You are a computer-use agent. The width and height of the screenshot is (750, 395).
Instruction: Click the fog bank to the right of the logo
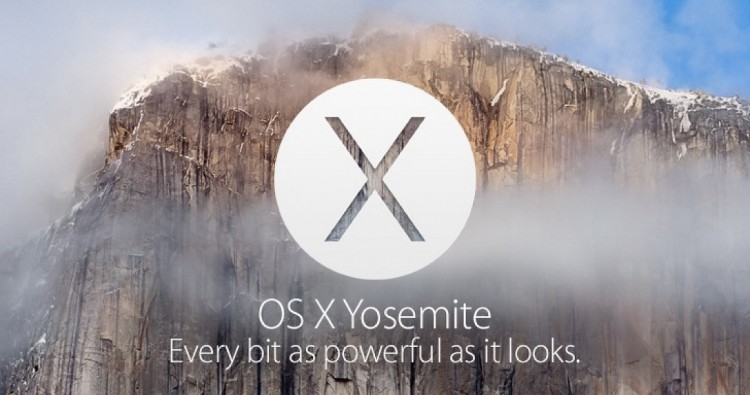click(x=598, y=225)
